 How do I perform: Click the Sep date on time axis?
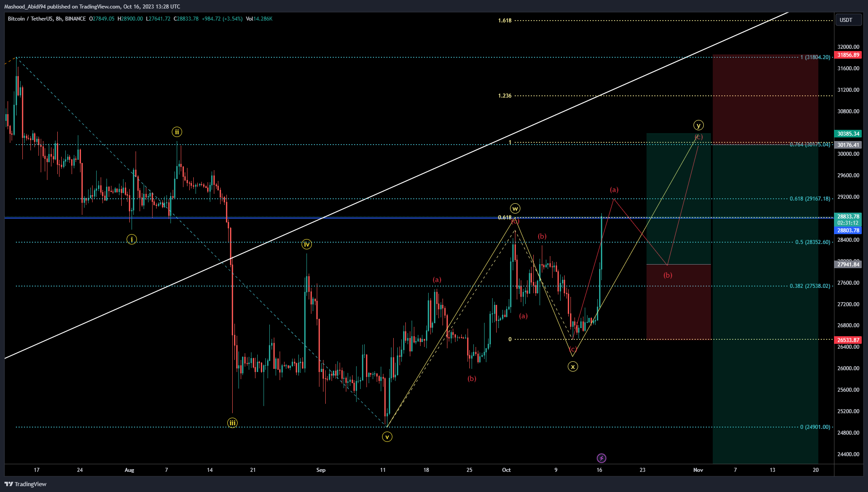click(x=321, y=470)
